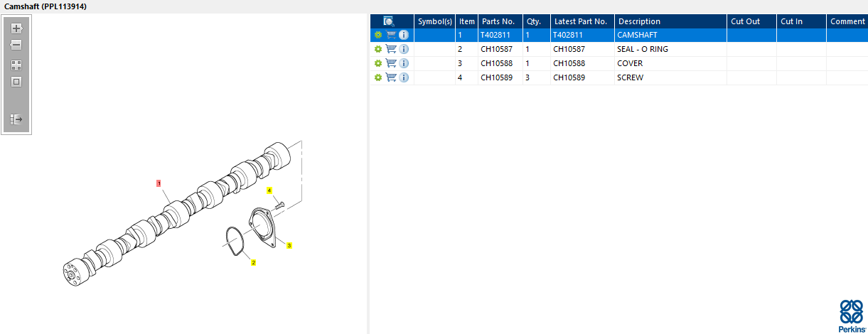Click the Cut Out column header

(x=751, y=21)
